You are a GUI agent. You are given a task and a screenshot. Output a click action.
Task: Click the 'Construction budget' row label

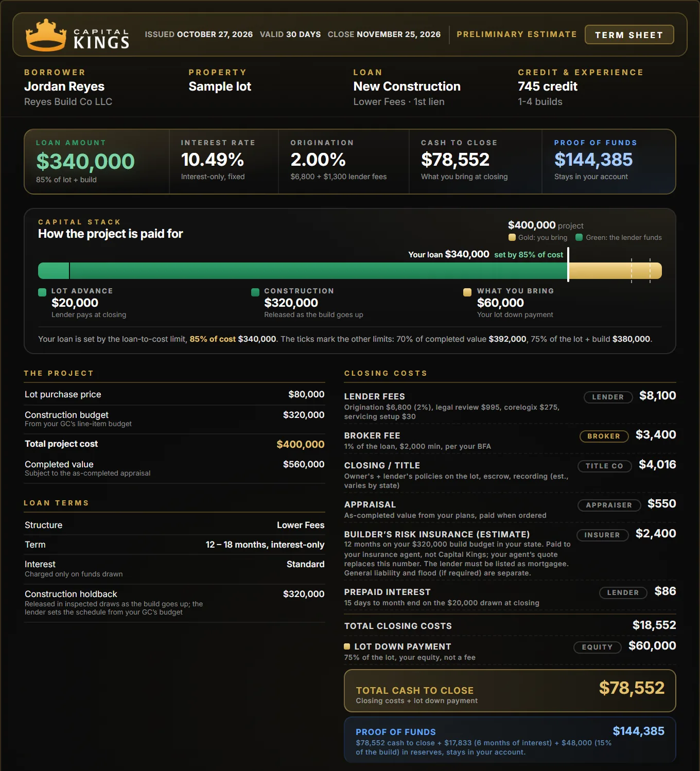tap(66, 415)
